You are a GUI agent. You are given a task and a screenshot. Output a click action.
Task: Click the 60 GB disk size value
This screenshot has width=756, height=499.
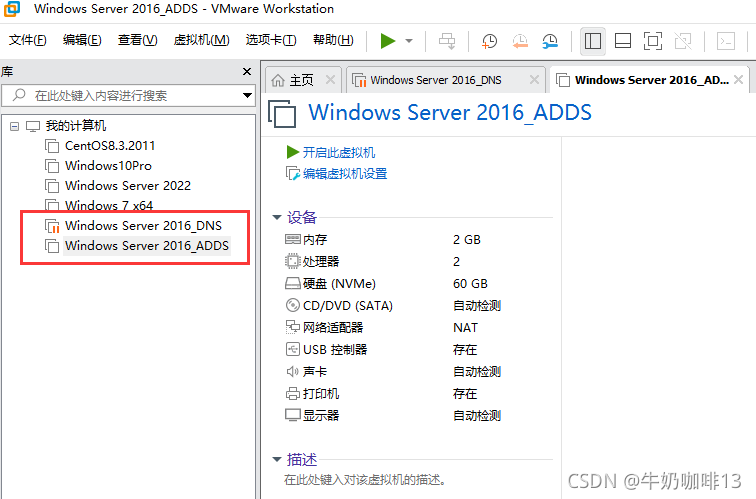click(x=470, y=283)
